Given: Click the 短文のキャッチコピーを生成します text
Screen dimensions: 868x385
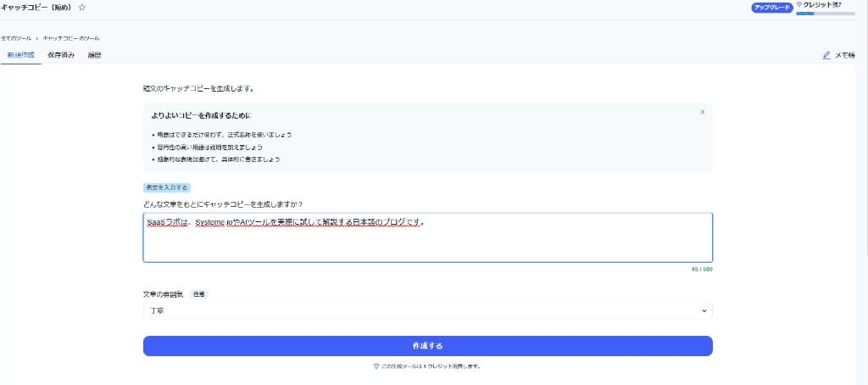Looking at the screenshot, I should [x=198, y=88].
